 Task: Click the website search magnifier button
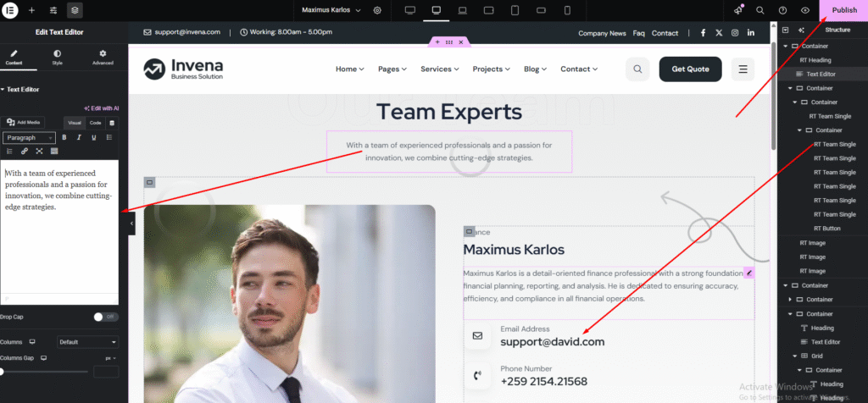tap(637, 69)
